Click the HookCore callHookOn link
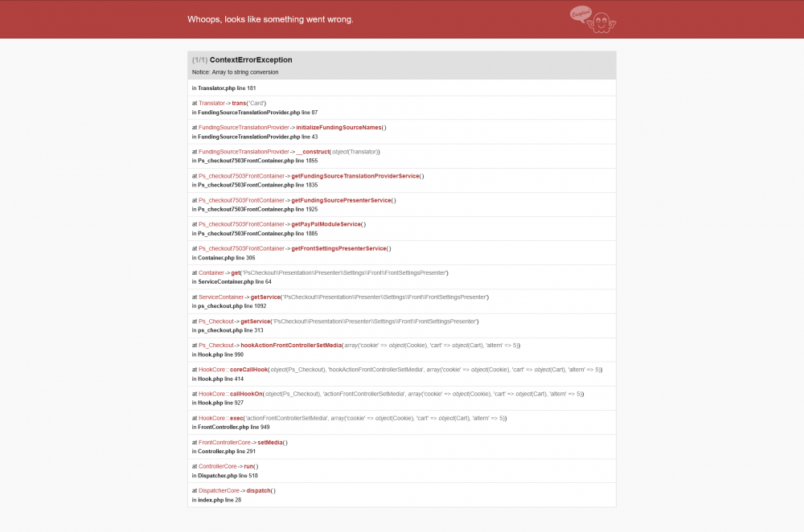This screenshot has width=804, height=532. pos(244,393)
